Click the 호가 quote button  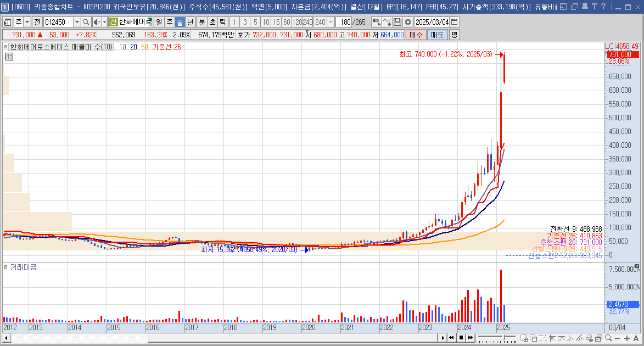(x=244, y=35)
